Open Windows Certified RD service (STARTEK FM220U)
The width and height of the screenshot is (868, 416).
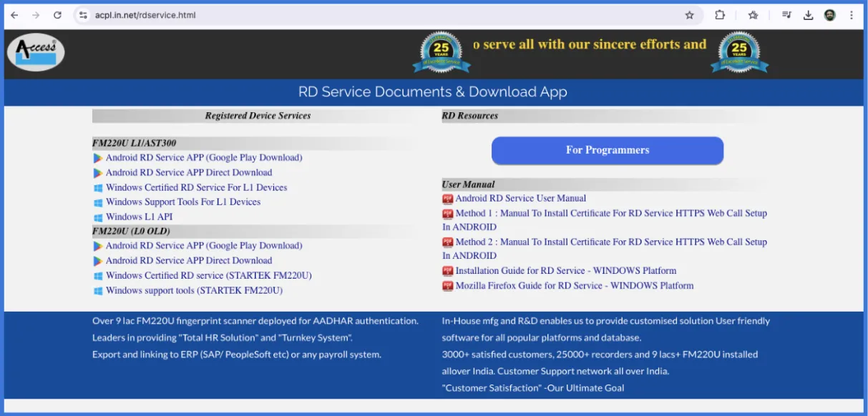209,276
